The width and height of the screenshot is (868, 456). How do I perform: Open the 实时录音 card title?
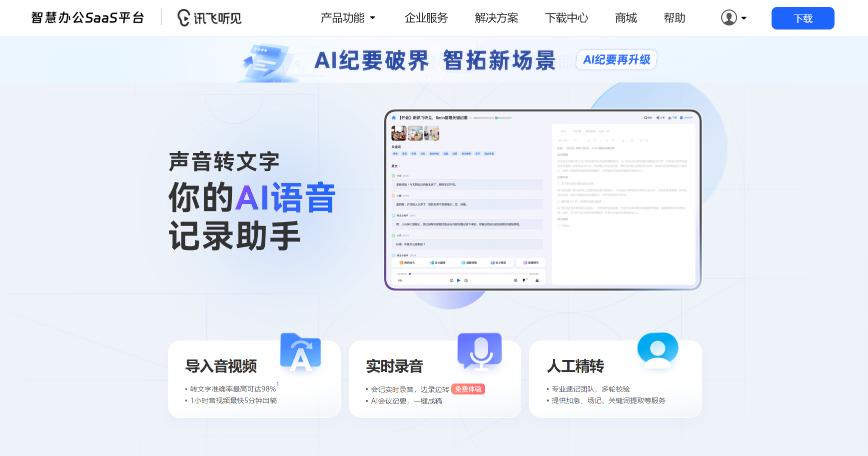coord(394,366)
